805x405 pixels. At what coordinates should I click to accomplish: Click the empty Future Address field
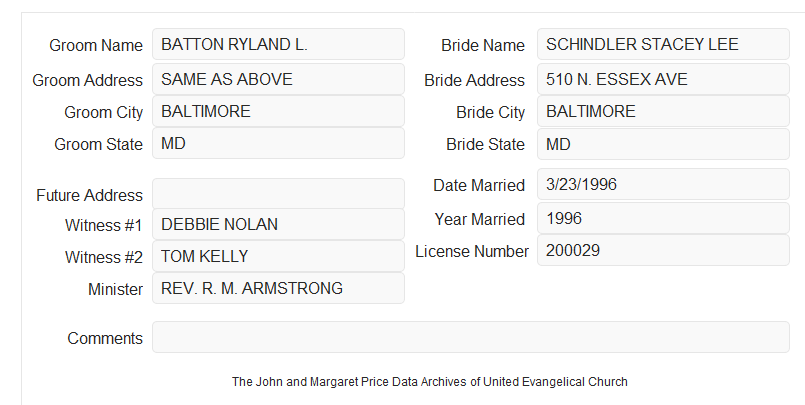click(x=278, y=194)
